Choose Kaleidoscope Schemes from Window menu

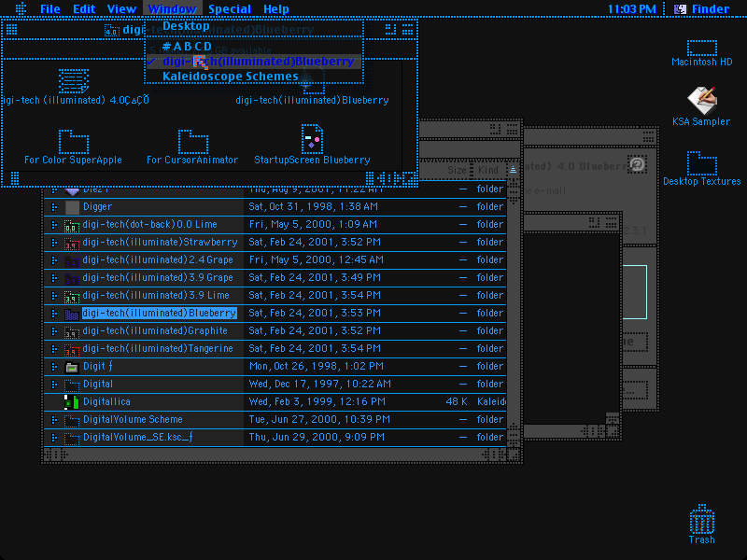point(254,77)
